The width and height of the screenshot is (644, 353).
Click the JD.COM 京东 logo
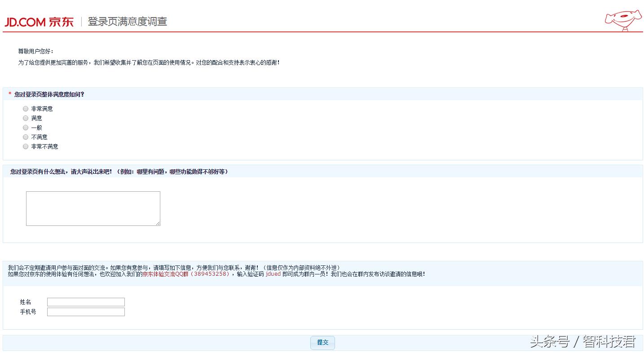click(39, 22)
